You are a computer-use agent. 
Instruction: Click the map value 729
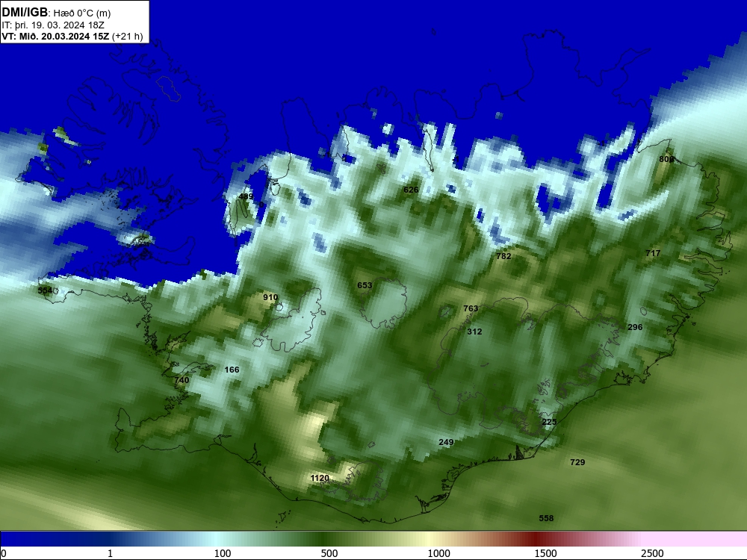(x=577, y=462)
